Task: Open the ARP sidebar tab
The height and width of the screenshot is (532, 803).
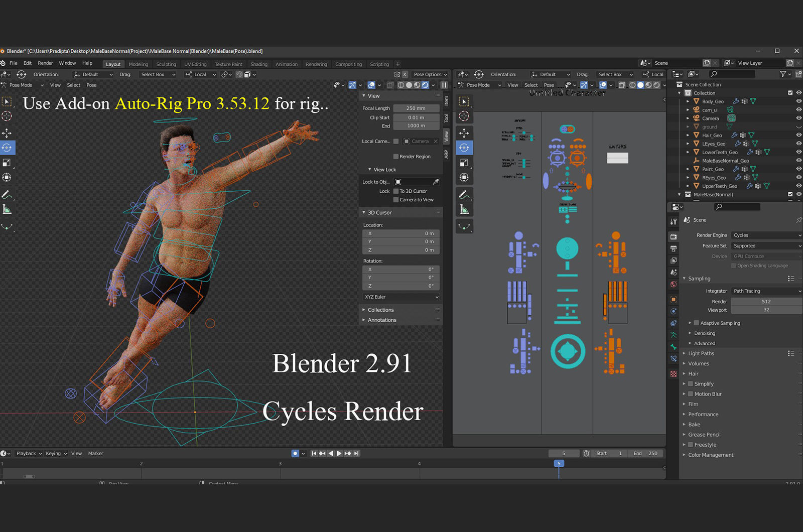Action: 446,155
